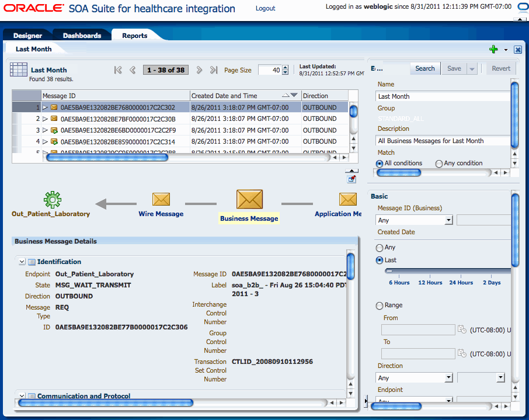Sort Created Date and Time descending
Viewport: 529px width, 420px height.
294,95
